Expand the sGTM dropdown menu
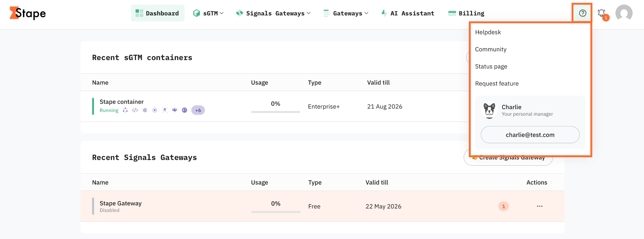The image size is (644, 239). click(x=208, y=13)
